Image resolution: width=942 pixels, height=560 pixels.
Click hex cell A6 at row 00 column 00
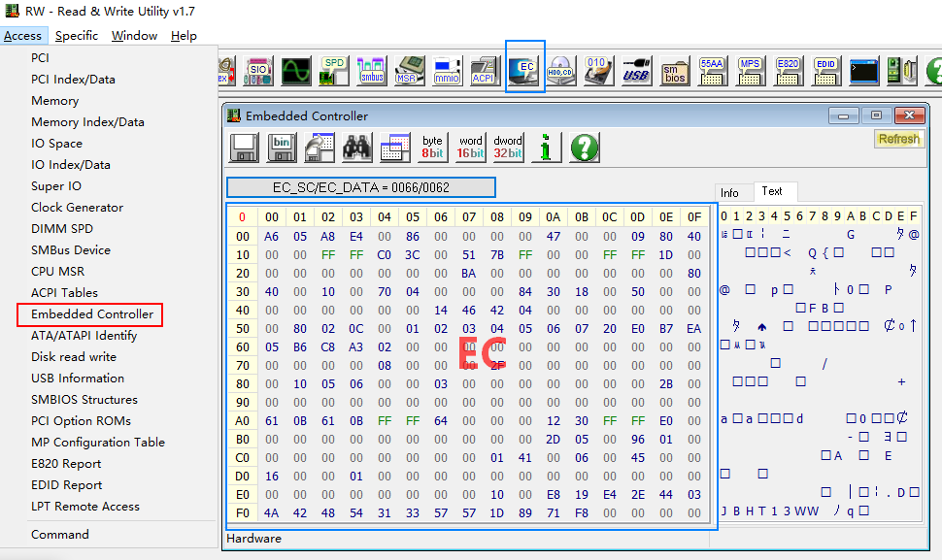(272, 237)
